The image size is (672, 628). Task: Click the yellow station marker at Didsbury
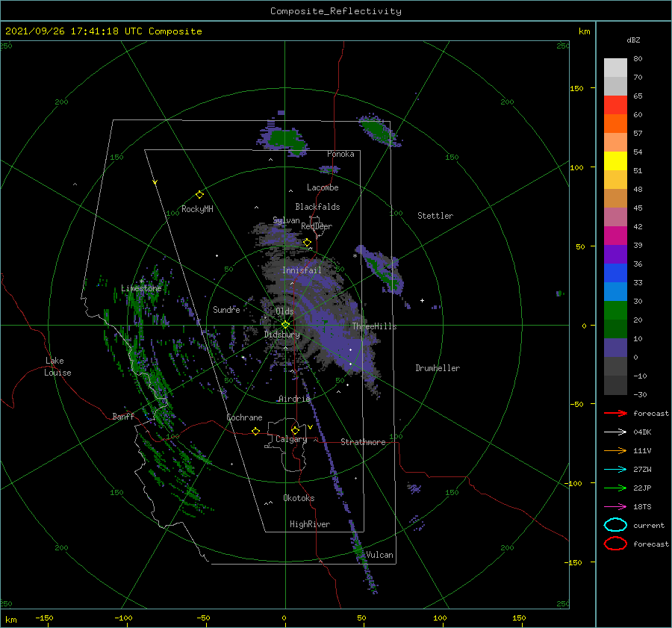click(x=285, y=325)
